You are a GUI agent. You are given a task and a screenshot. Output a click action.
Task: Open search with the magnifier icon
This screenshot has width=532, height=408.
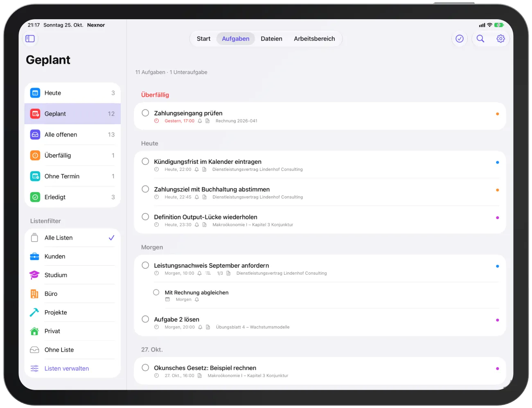point(480,39)
